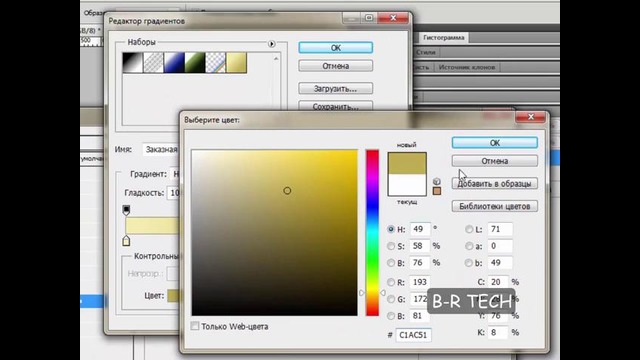Viewport: 640px width, 360px height.
Task: Click the blue field showing 81
Action: [420, 316]
